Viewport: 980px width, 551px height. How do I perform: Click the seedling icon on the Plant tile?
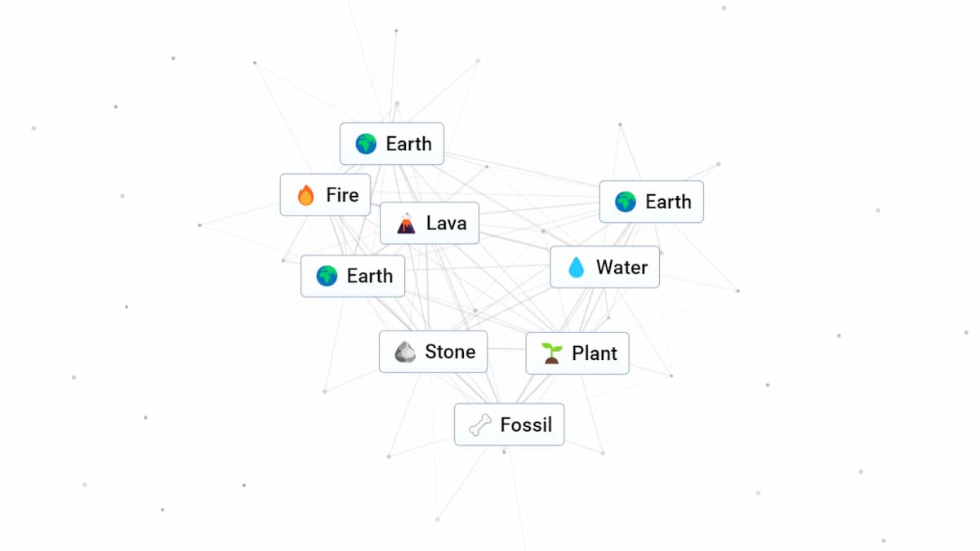click(x=552, y=353)
